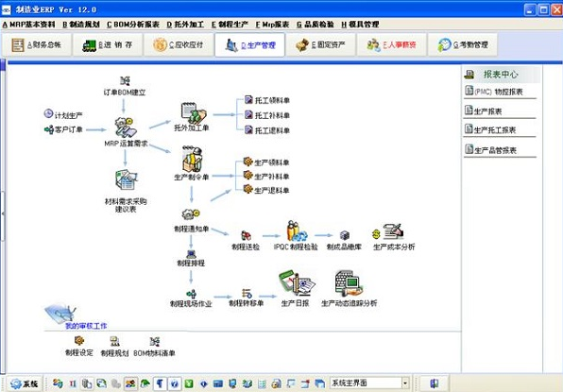Click the 计划生产 clock icon
The image size is (563, 392).
(48, 113)
